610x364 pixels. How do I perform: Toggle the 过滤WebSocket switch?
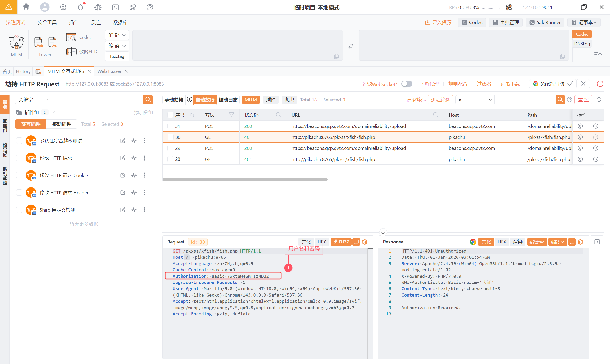click(x=407, y=84)
